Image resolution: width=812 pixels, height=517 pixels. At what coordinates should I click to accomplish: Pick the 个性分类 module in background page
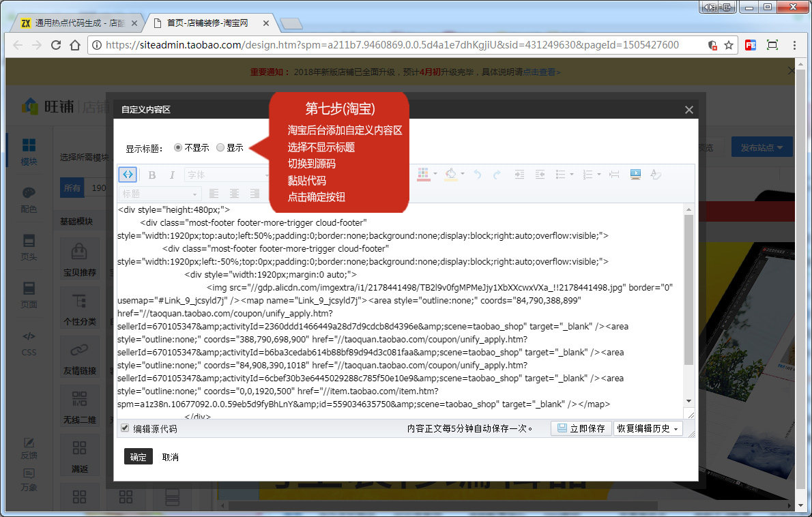point(80,309)
